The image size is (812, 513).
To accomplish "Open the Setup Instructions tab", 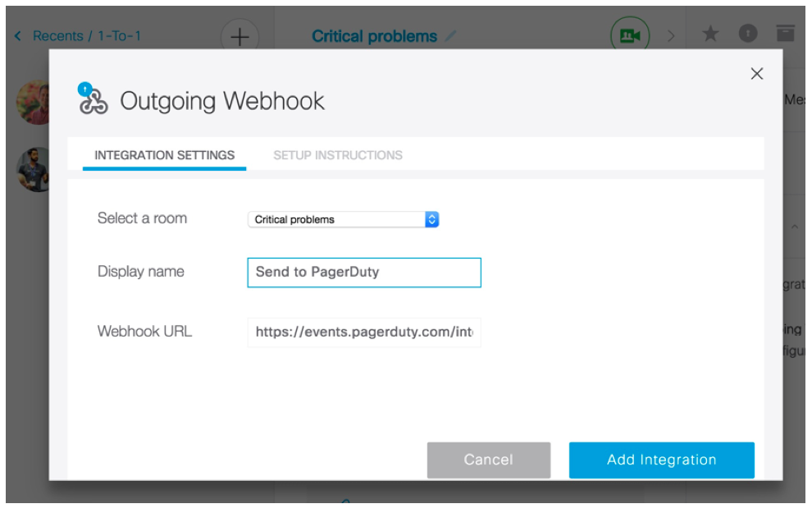I will point(337,155).
